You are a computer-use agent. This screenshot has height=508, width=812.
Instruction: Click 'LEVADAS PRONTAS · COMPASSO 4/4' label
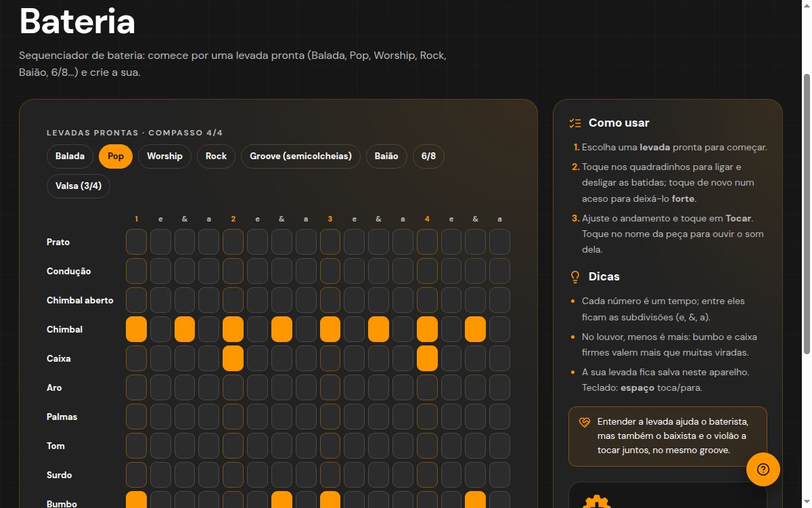[x=135, y=133]
